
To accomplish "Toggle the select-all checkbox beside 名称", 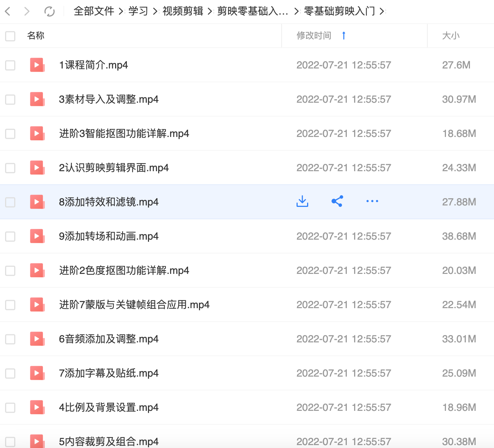I will 10,36.
